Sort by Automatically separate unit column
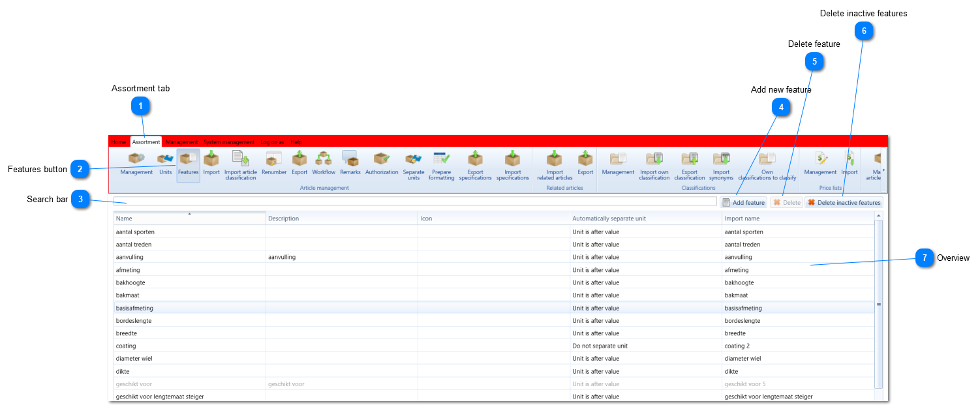Screen dimensions: 980x407 (x=646, y=219)
